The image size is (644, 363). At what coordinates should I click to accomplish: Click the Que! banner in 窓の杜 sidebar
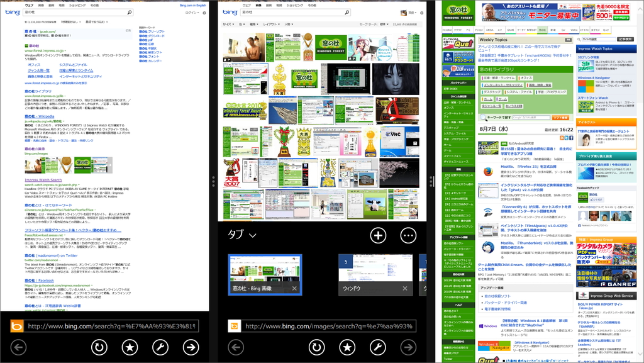point(458,43)
